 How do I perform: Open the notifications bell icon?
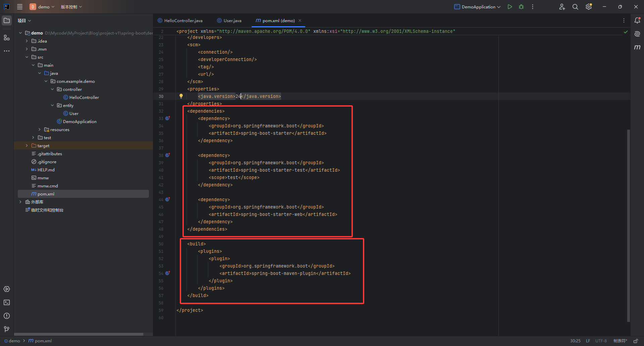637,20
